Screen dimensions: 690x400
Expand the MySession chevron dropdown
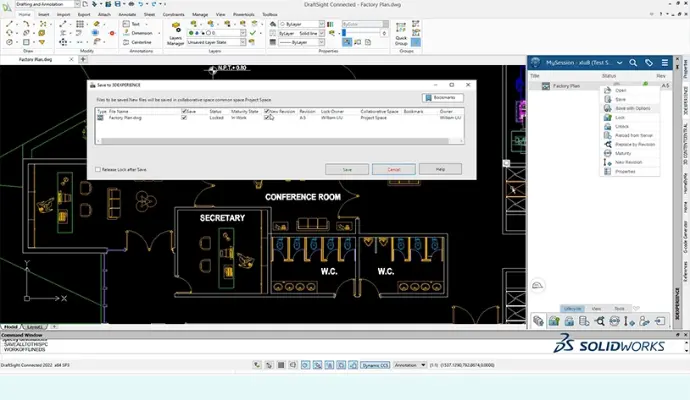(x=619, y=63)
